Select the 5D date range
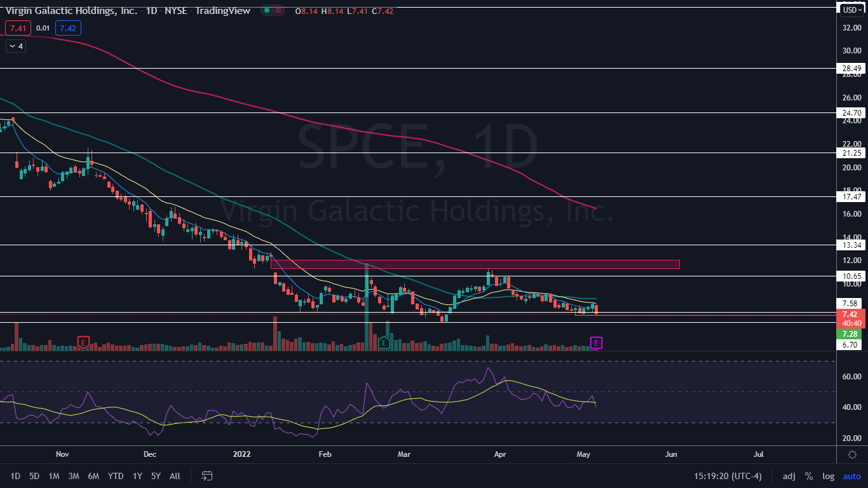The image size is (868, 488). click(34, 476)
